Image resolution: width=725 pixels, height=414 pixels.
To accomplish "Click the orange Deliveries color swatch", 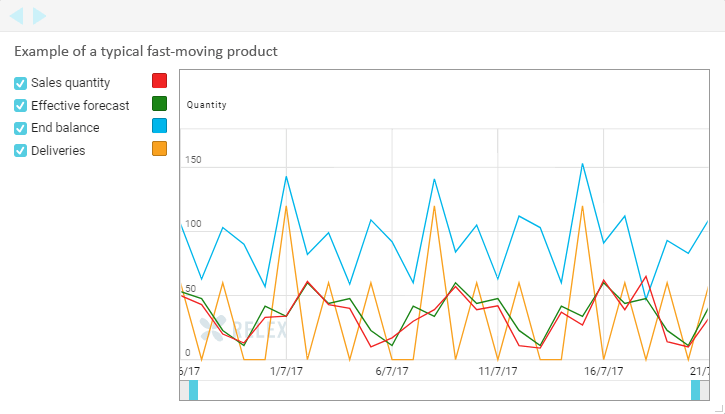I will point(160,148).
